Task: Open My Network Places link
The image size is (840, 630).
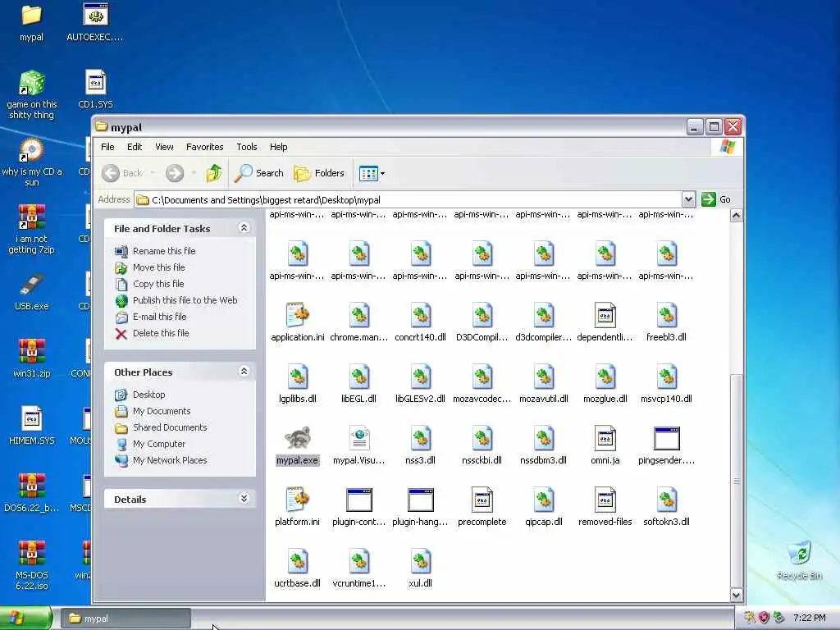Action: (170, 460)
